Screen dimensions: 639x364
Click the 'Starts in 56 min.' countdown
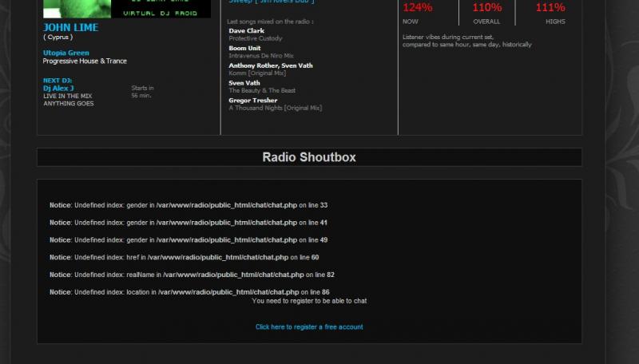coord(142,92)
